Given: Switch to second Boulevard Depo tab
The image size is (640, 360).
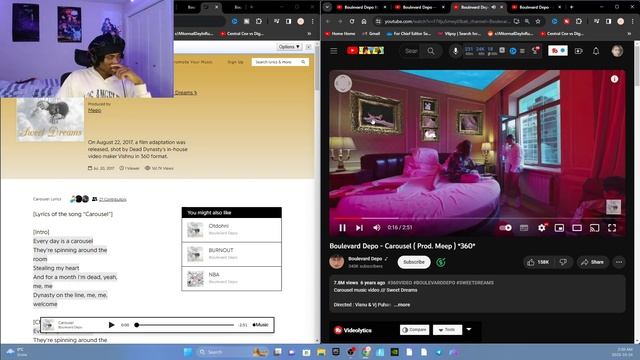Looking at the screenshot, I should point(419,7).
